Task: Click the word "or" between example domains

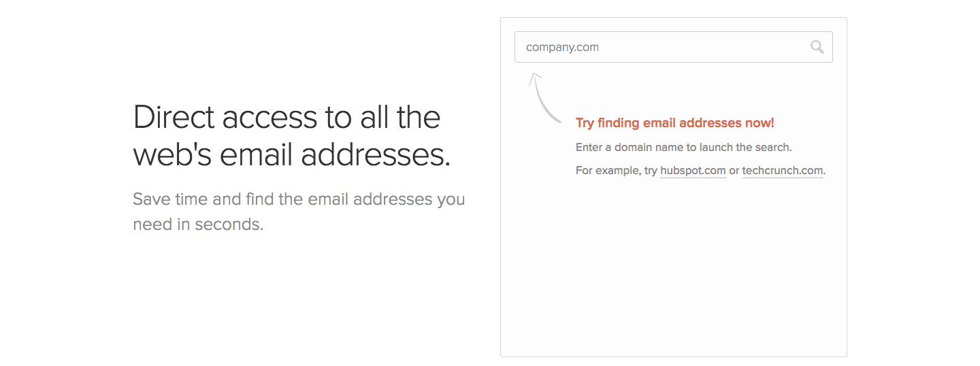Action: 734,170
